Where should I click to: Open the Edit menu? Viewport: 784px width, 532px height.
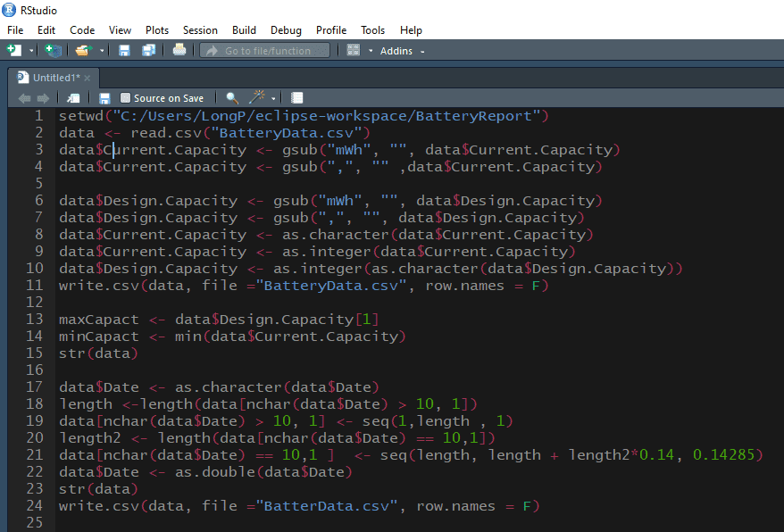pos(46,30)
